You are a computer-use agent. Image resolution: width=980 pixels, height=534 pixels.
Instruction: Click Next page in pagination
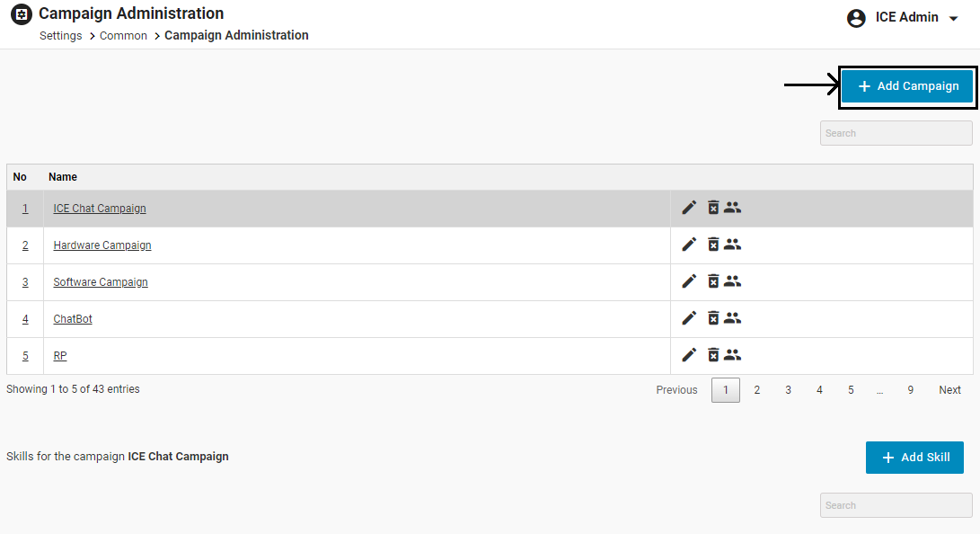click(x=949, y=390)
